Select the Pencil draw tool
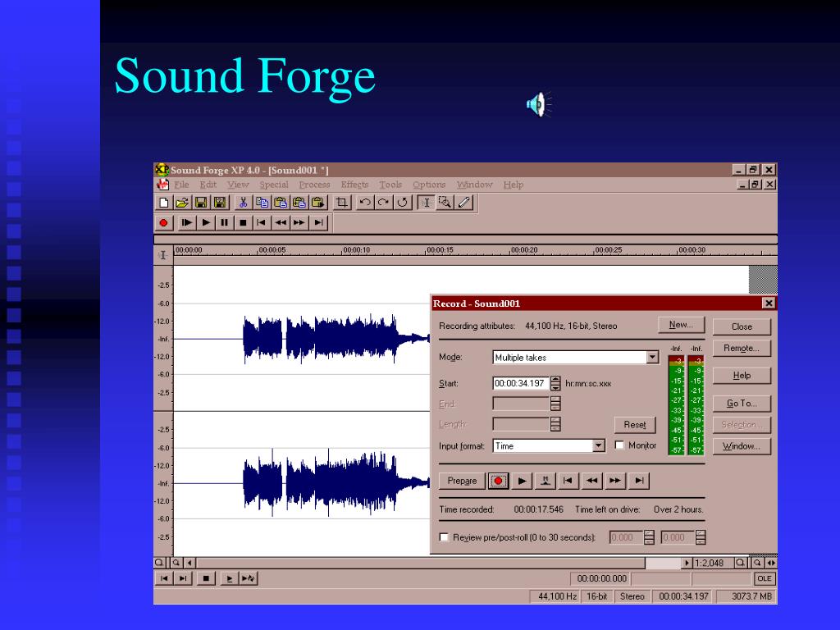The height and width of the screenshot is (630, 840). click(x=464, y=203)
